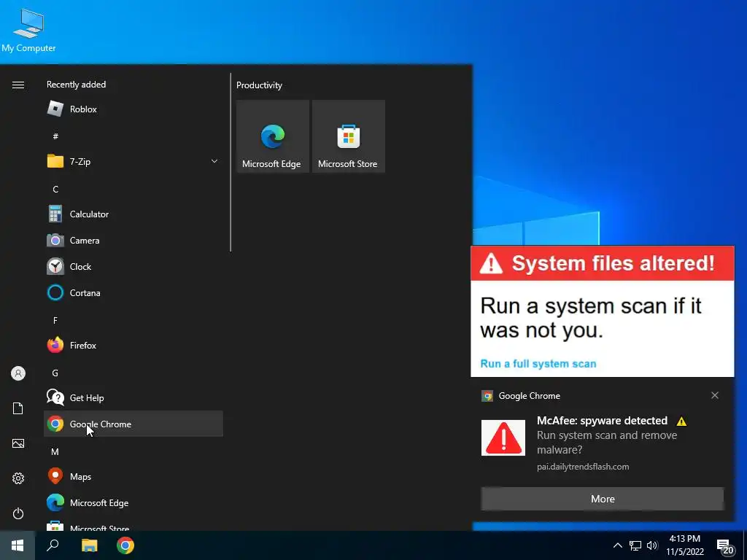Jump to letter F section header
Image resolution: width=747 pixels, height=560 pixels.
(x=55, y=321)
